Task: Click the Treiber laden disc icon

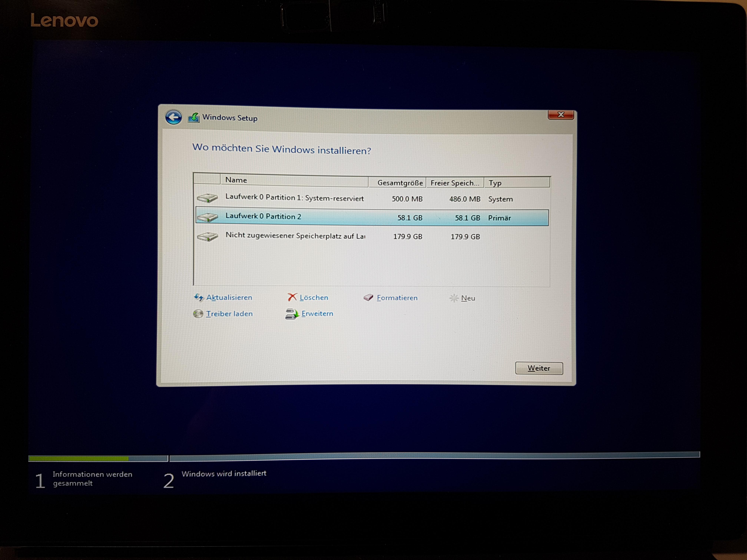Action: click(198, 314)
